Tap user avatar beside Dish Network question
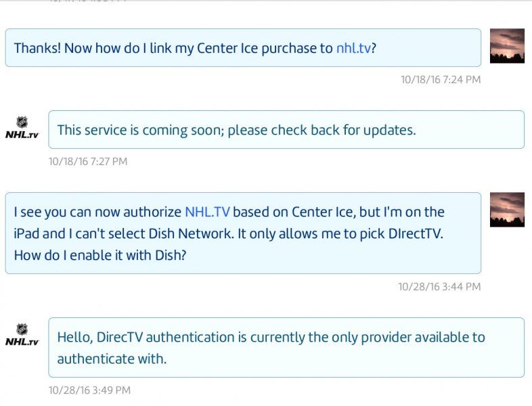 coord(507,210)
